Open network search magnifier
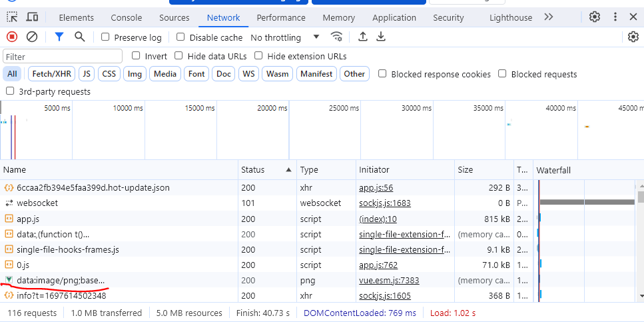This screenshot has width=644, height=322. 80,37
